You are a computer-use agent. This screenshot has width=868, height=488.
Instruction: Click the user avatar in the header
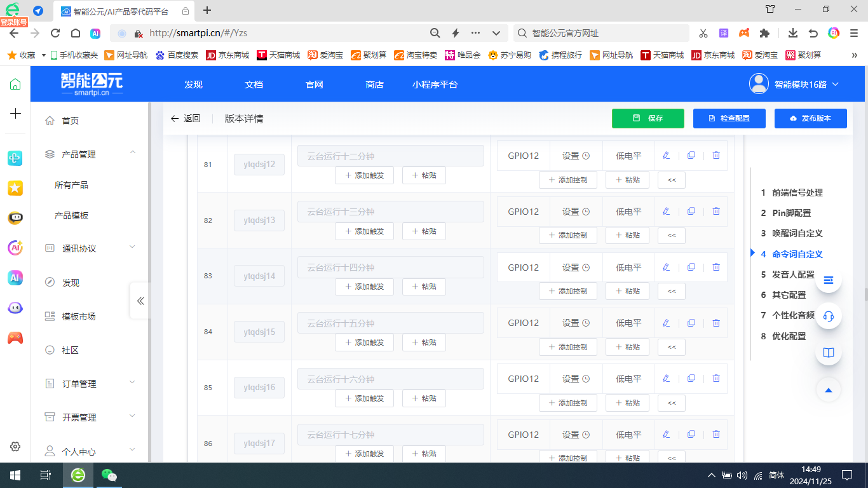tap(758, 83)
